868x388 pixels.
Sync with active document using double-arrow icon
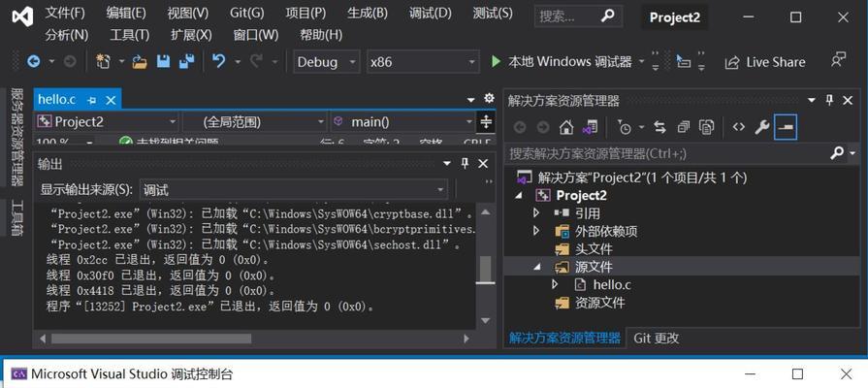click(x=659, y=128)
